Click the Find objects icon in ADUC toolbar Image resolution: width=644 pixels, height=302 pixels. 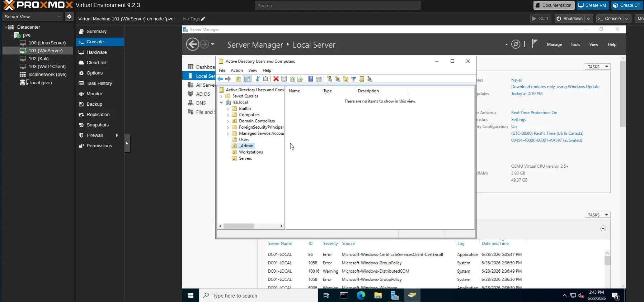pyautogui.click(x=362, y=79)
